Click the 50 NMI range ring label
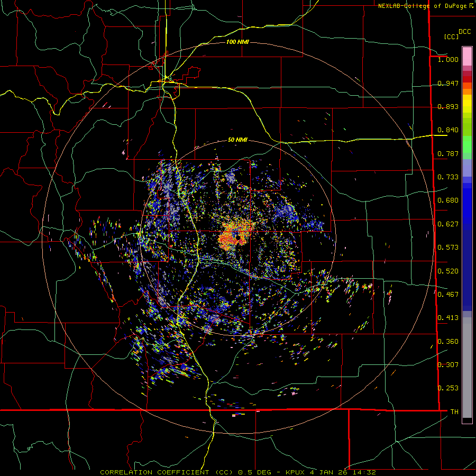This screenshot has height=476, width=476. pos(237,140)
